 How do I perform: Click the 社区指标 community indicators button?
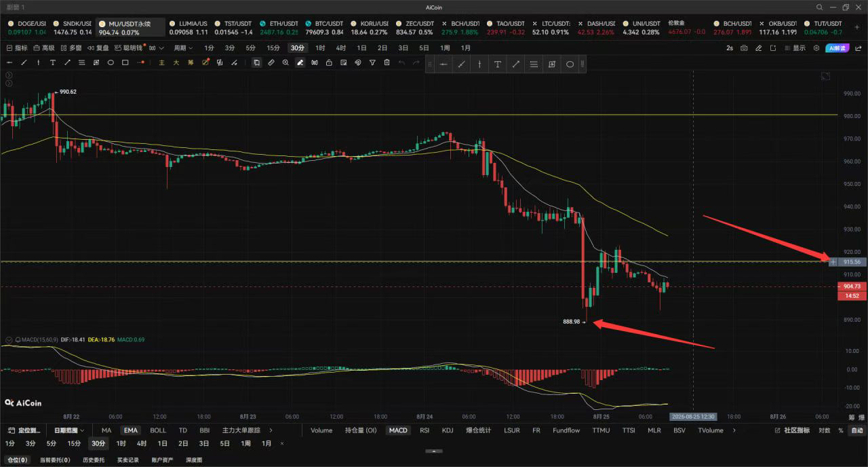click(792, 430)
